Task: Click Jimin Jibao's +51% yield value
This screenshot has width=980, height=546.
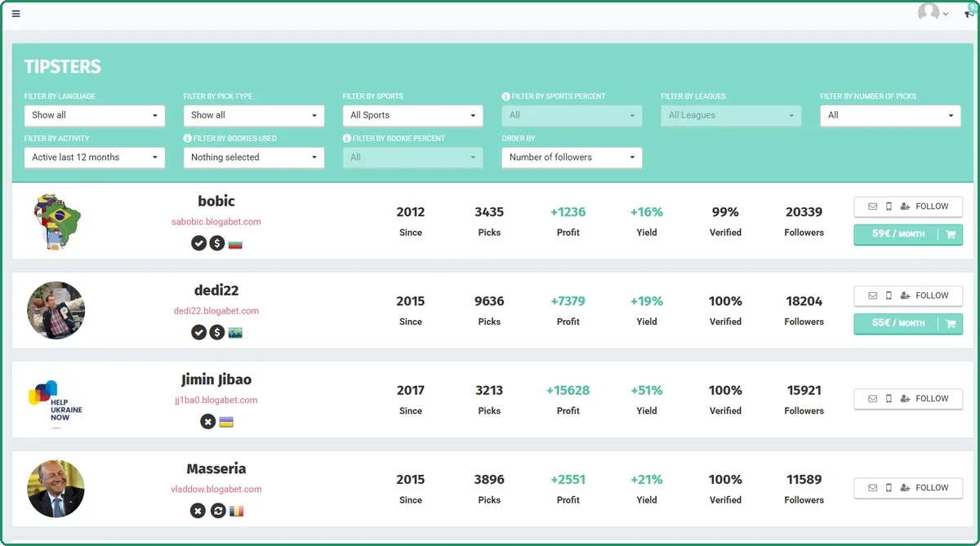Action: coord(647,390)
